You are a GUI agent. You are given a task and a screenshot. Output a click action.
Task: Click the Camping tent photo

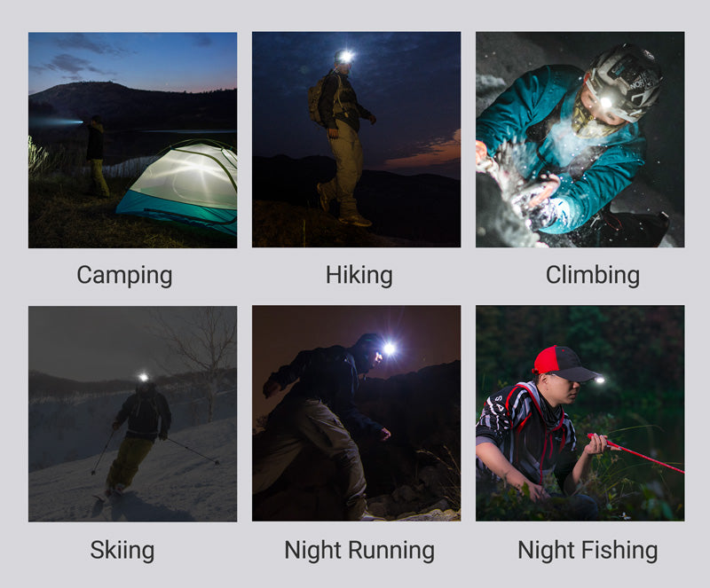click(x=132, y=140)
